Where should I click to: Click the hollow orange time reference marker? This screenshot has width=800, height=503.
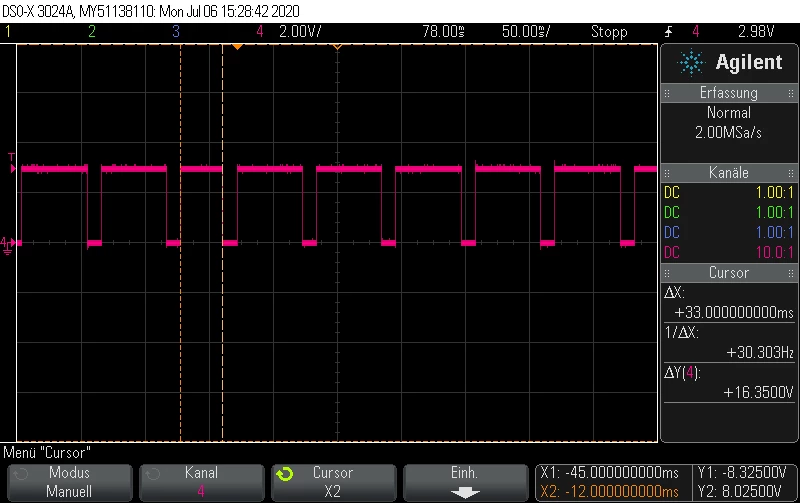pos(337,47)
